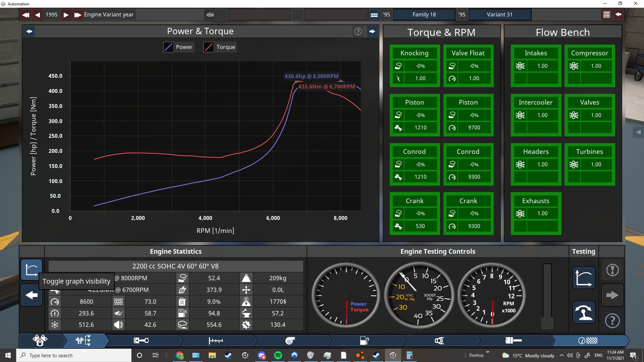Click the Engine Statistics back arrow button

tap(32, 295)
